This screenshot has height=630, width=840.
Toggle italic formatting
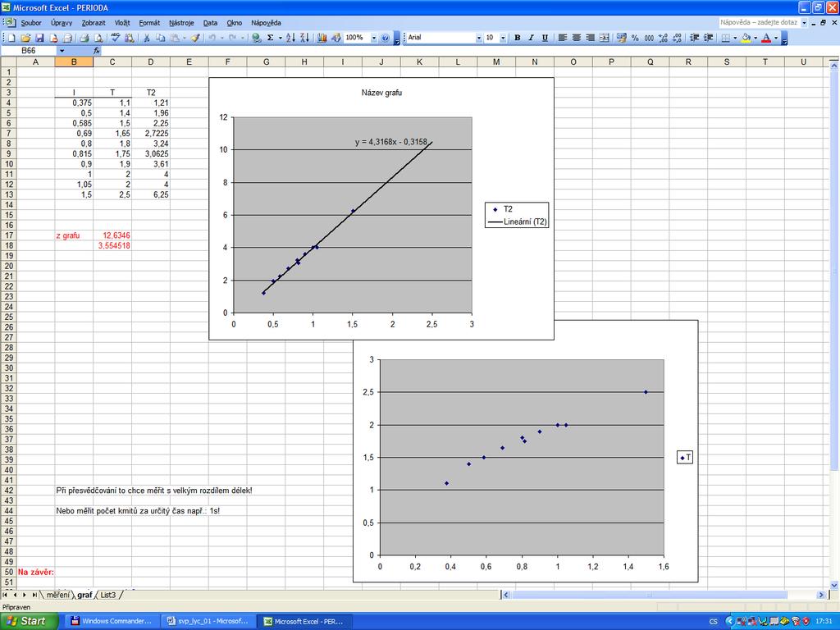pyautogui.click(x=532, y=38)
